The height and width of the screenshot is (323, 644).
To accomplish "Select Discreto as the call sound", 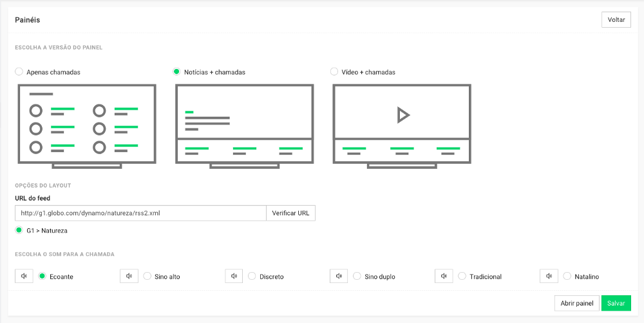I will click(x=252, y=276).
